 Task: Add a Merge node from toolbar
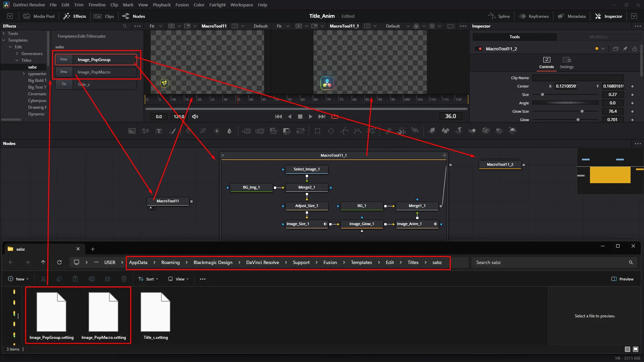[246, 131]
